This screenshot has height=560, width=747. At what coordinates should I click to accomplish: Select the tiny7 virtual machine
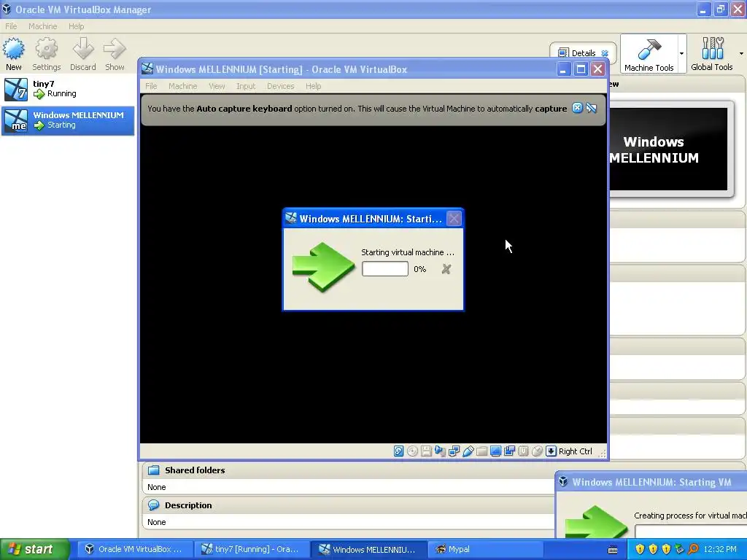[68, 89]
